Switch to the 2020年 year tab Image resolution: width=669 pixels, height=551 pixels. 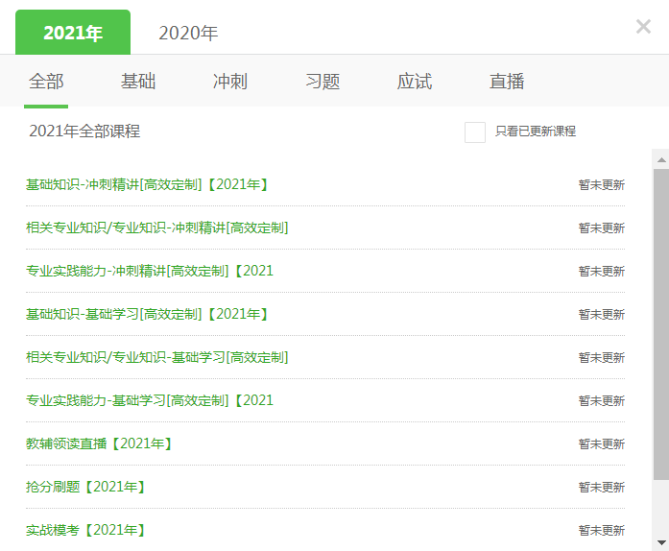pos(188,33)
